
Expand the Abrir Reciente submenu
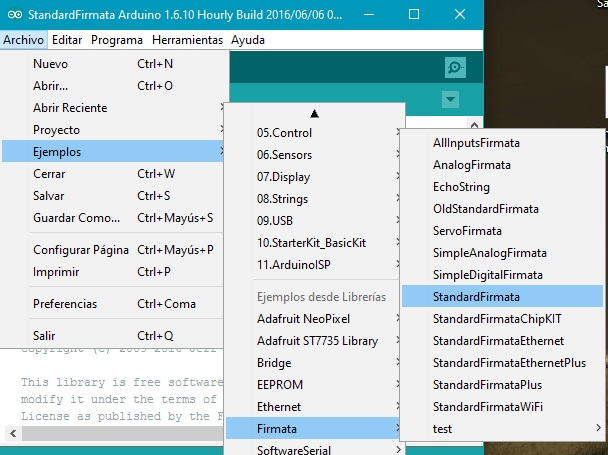pyautogui.click(x=112, y=108)
